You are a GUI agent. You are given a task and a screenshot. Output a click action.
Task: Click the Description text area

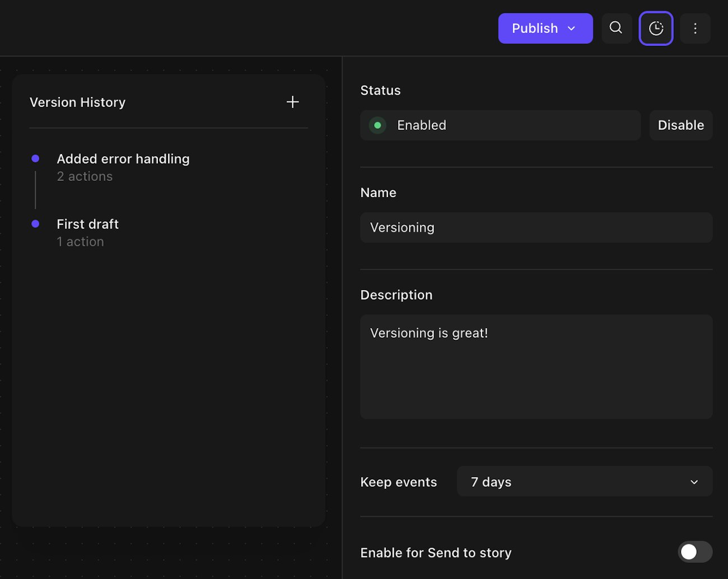click(x=535, y=367)
